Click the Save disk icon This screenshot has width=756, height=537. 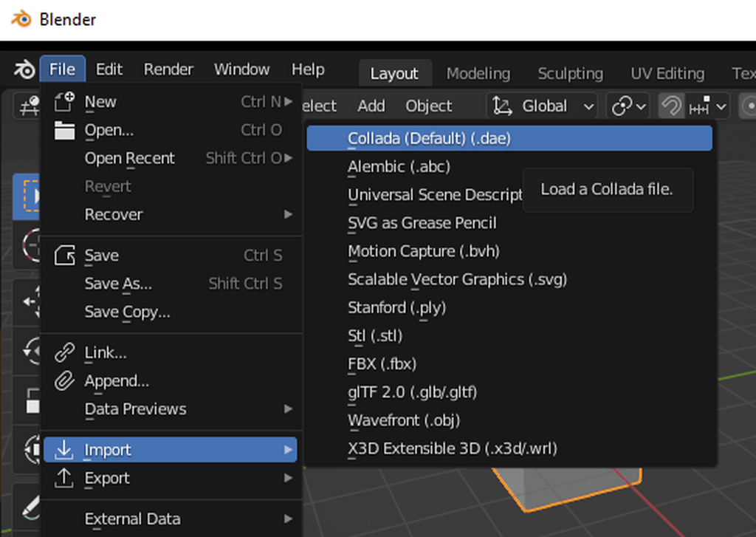[64, 256]
